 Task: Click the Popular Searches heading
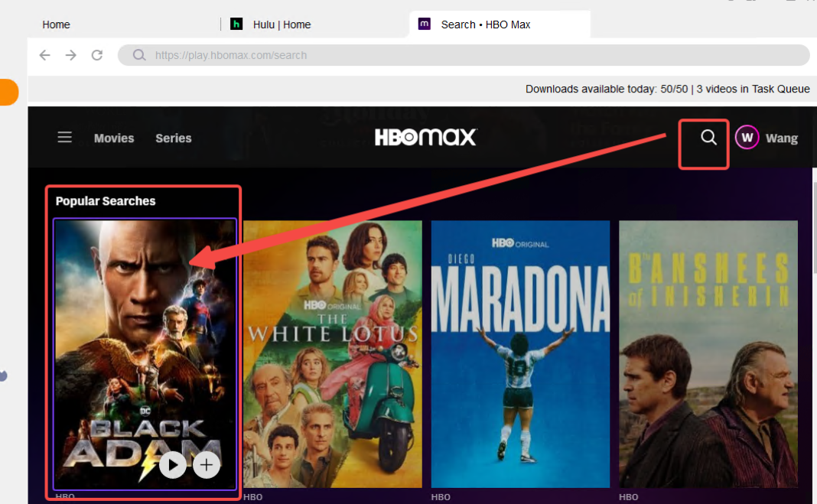[106, 201]
